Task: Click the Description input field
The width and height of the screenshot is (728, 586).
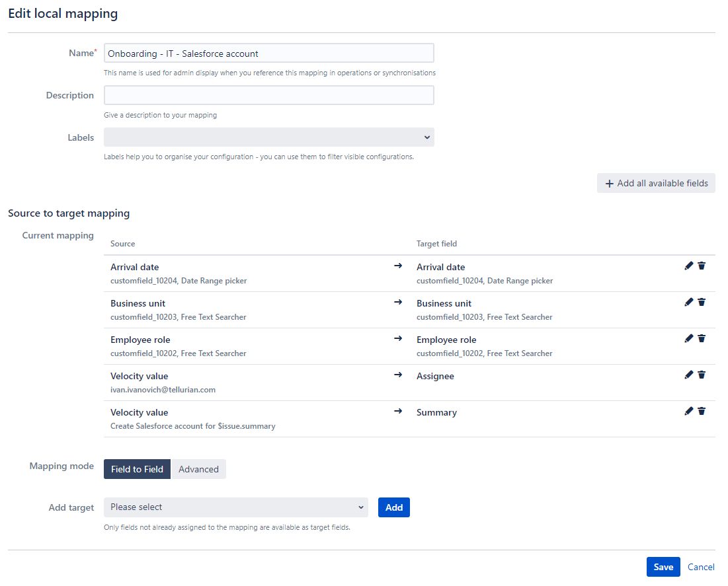Action: pyautogui.click(x=268, y=94)
